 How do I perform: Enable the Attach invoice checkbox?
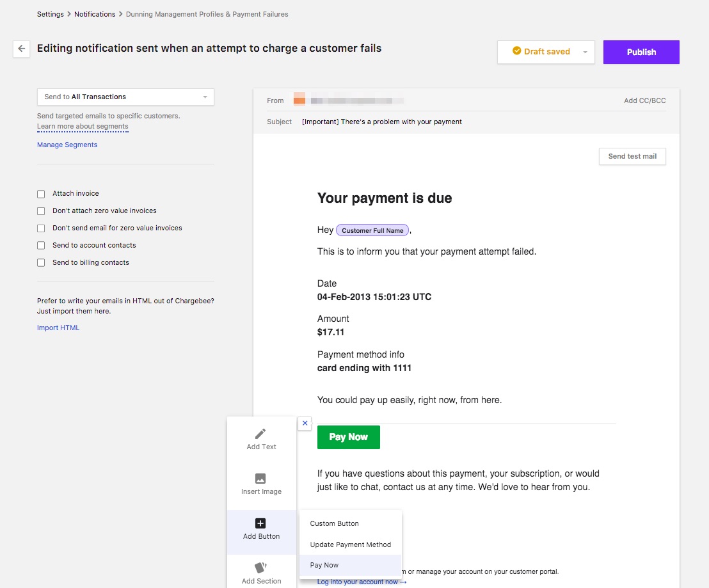tap(41, 194)
